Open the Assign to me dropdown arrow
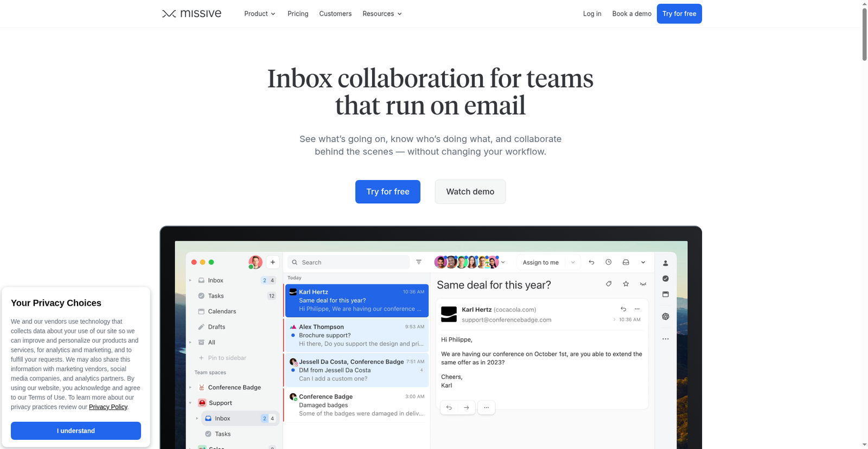 pos(573,262)
